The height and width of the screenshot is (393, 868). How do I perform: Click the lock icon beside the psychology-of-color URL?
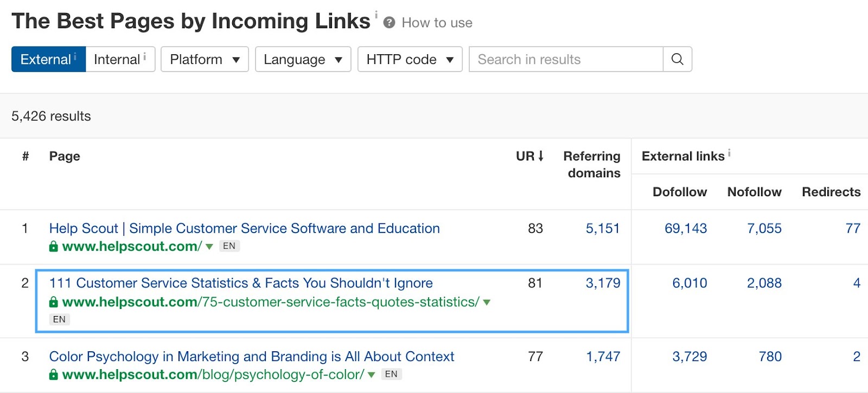click(x=53, y=375)
